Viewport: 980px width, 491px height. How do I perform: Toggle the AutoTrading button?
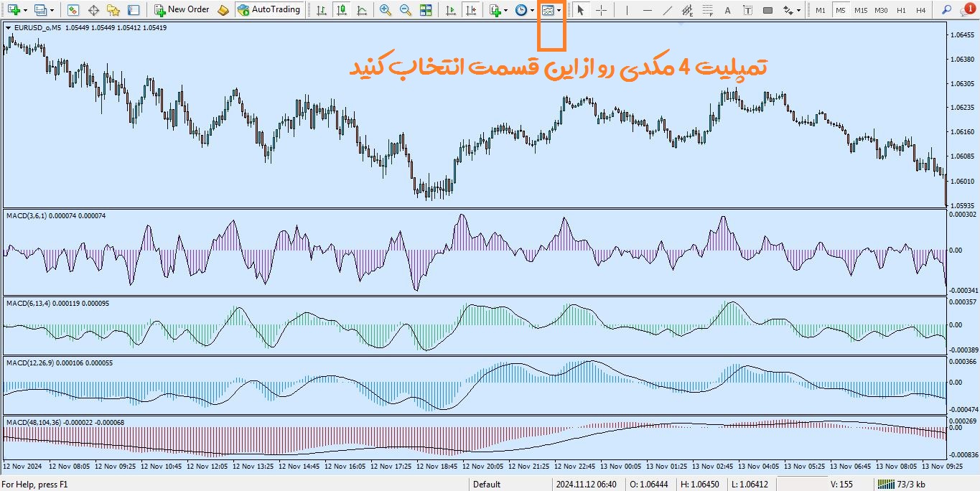pos(269,10)
